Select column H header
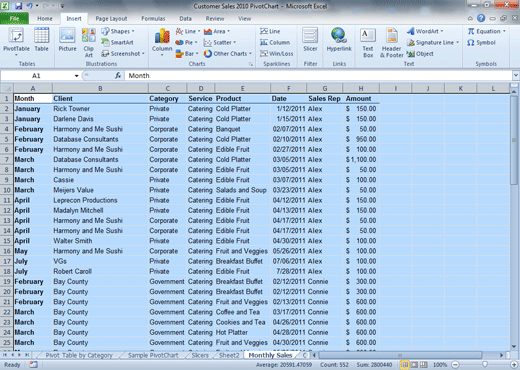 point(361,89)
